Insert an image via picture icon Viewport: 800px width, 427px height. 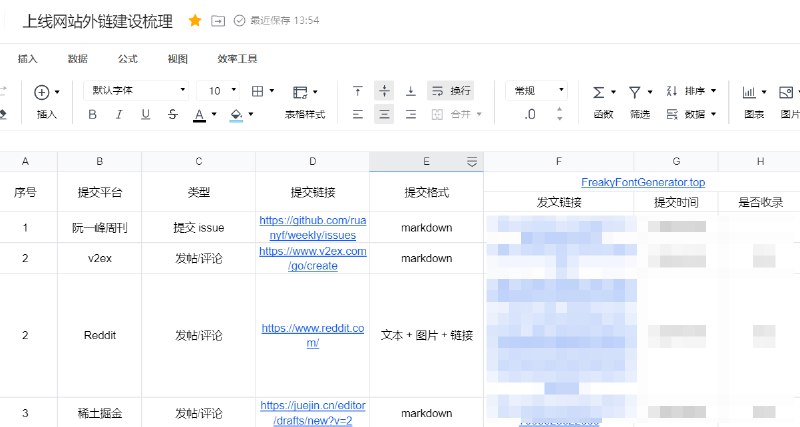786,92
